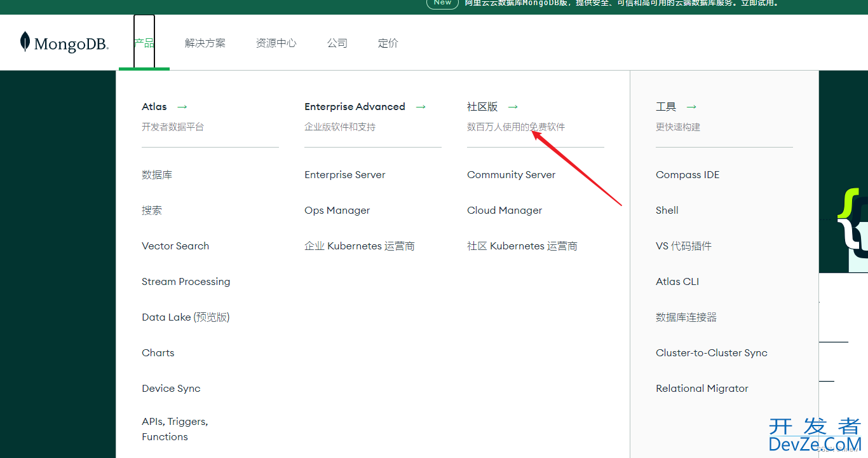This screenshot has height=458, width=868.
Task: Click the 数百万人使用的免费软件 subtitle
Action: [x=516, y=127]
